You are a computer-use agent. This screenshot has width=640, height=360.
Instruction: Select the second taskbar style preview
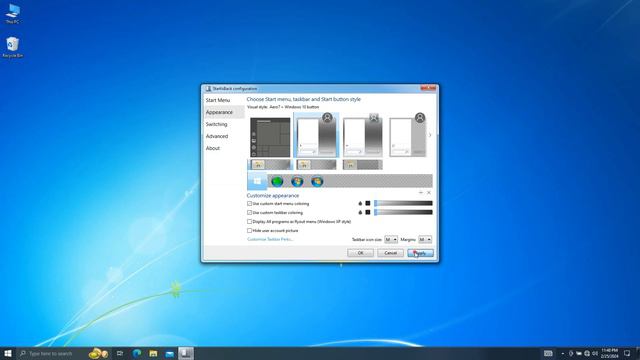(x=316, y=164)
